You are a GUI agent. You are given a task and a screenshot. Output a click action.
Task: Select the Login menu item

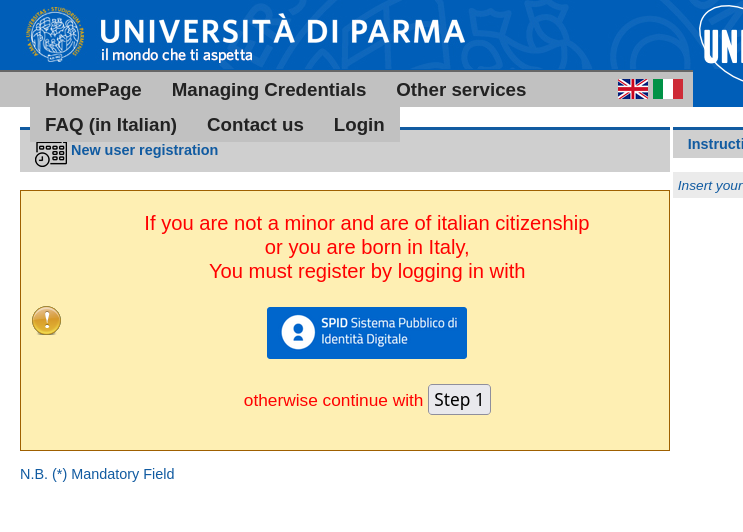click(359, 125)
